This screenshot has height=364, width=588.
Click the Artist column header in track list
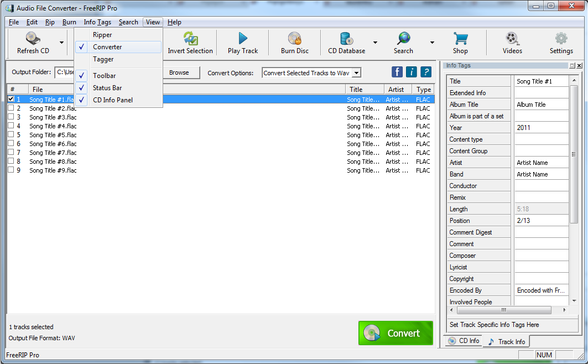click(398, 89)
